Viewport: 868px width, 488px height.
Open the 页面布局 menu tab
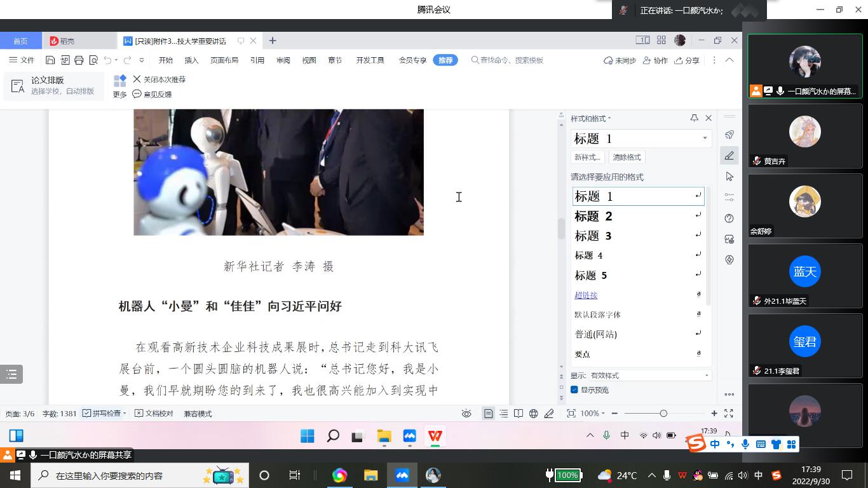pyautogui.click(x=224, y=60)
